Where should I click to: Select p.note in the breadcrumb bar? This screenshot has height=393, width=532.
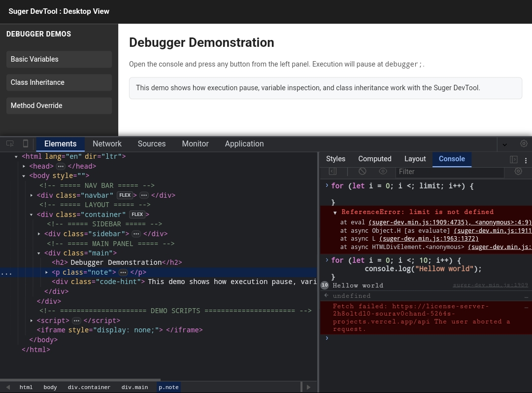point(168,387)
